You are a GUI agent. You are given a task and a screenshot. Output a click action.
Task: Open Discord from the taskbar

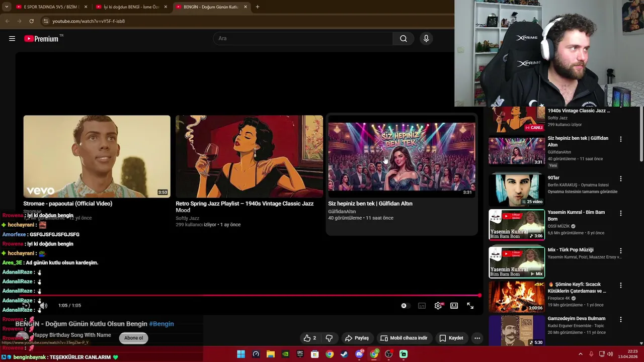click(359, 354)
